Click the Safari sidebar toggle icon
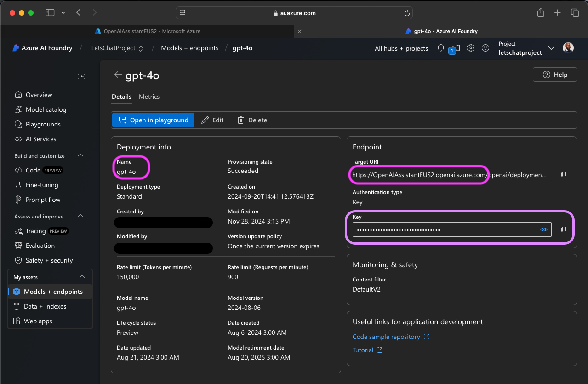Image resolution: width=588 pixels, height=384 pixels. 50,13
